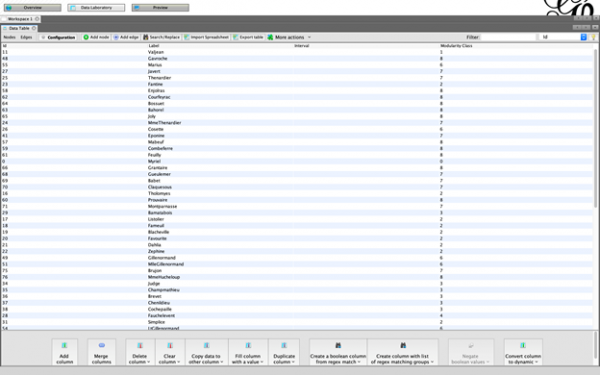The image size is (600, 375).
Task: Open Create column with list of regex matching groups
Action: point(403,352)
